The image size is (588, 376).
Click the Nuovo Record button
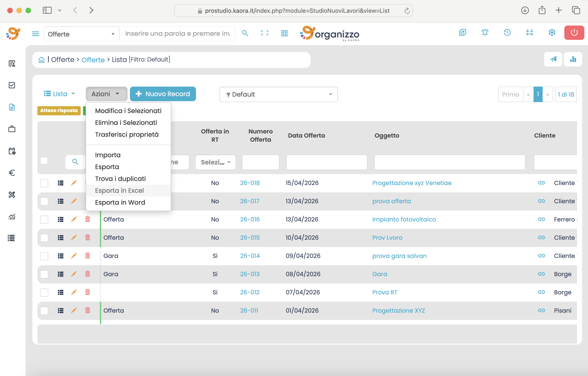[163, 94]
